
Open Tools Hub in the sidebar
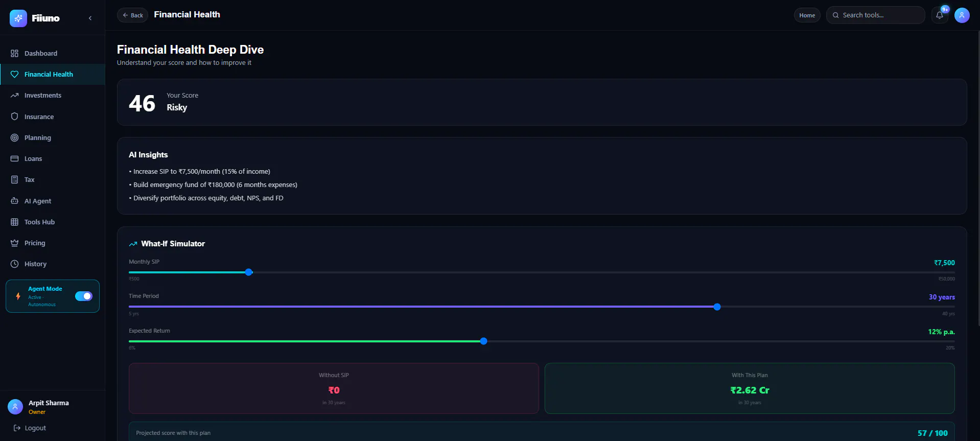point(53,222)
